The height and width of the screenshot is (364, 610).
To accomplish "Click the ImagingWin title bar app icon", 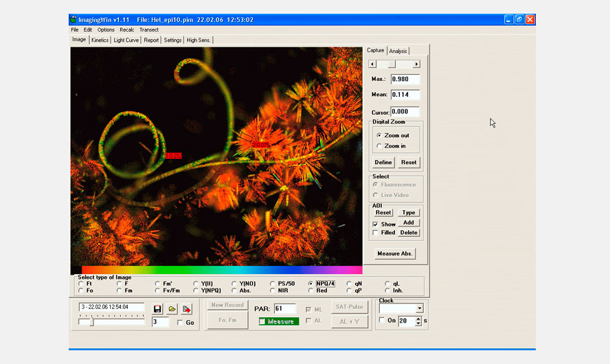I will (x=74, y=20).
